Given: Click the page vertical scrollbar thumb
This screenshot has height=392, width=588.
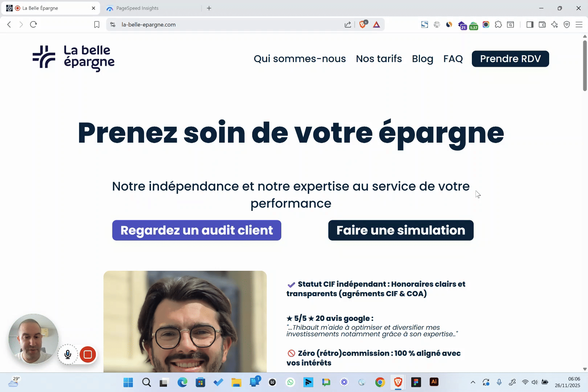Looking at the screenshot, I should coord(585,65).
